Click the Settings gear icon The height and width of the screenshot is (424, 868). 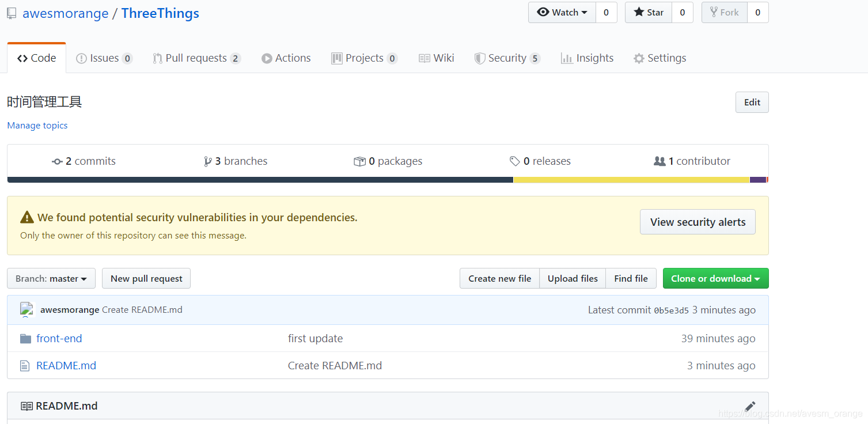(x=639, y=58)
